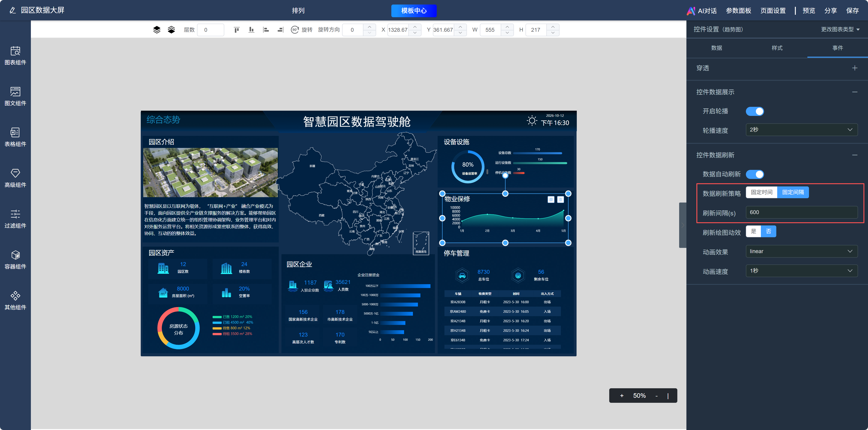Switch to the 事件 tab
The width and height of the screenshot is (868, 430).
tap(837, 48)
